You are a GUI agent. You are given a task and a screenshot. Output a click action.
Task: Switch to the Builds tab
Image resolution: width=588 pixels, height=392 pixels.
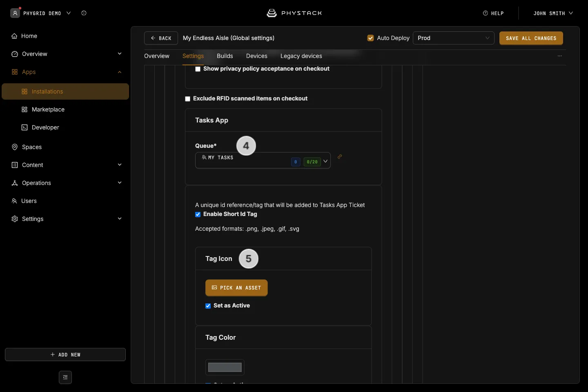[225, 56]
